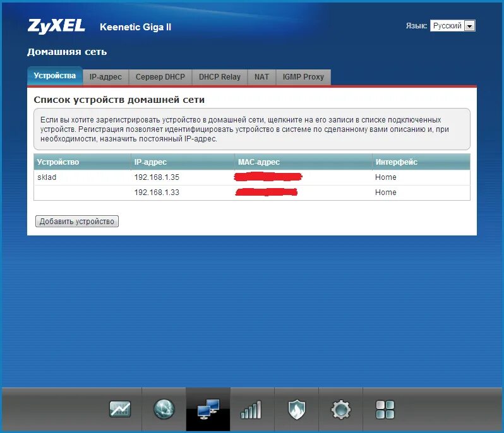
Task: Select the home network computers icon
Action: click(208, 409)
